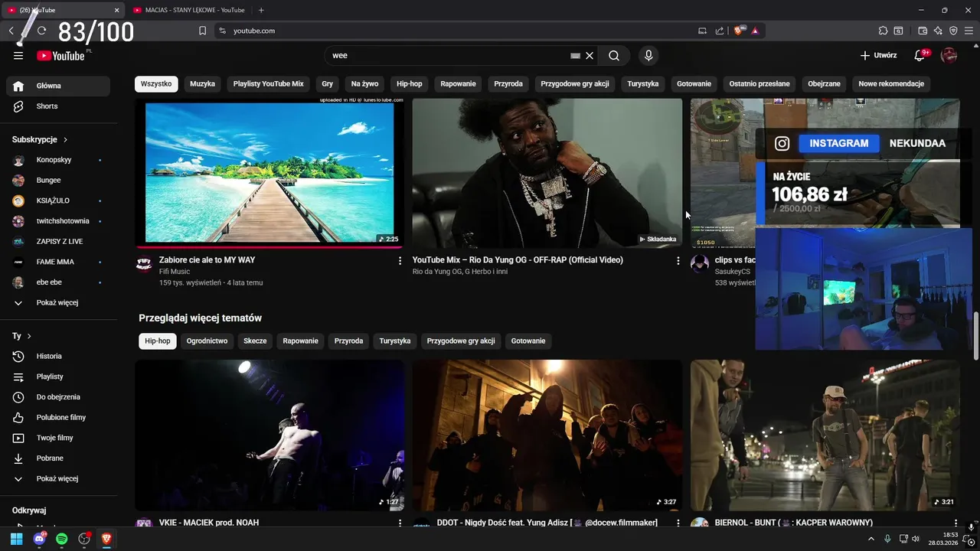980x551 pixels.
Task: Expand the Ty section chevron
Action: [29, 336]
